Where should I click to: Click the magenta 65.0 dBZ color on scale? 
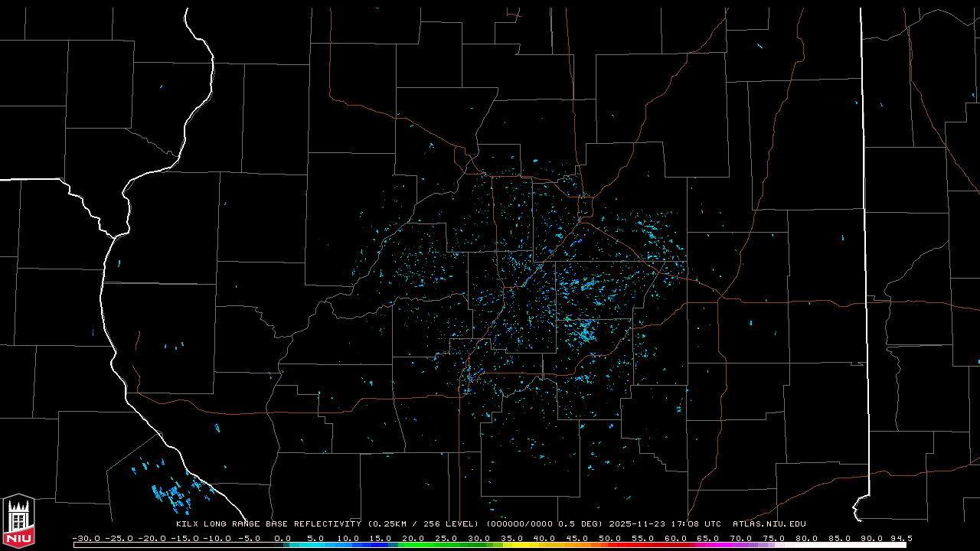(707, 545)
